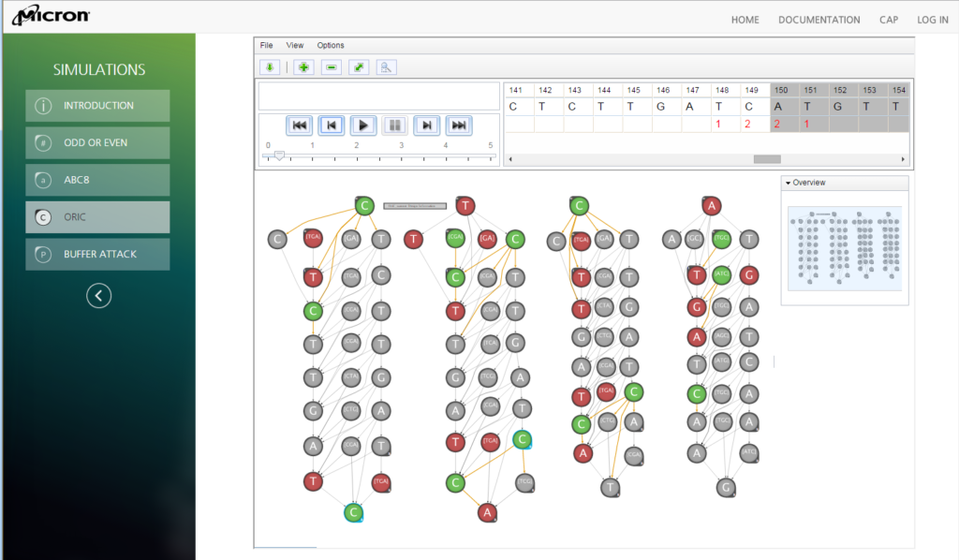959x560 pixels.
Task: Click the green [TGC] node in fourth graph
Action: (x=722, y=239)
